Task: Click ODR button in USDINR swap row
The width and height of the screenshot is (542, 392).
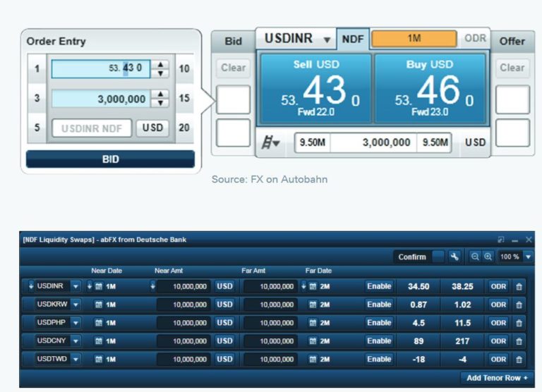Action: coord(498,286)
